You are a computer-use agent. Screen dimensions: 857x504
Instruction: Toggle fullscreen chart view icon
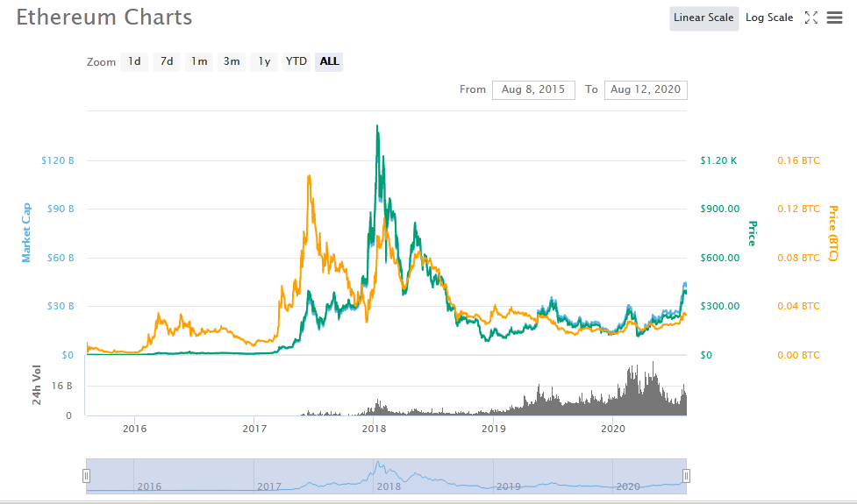811,18
